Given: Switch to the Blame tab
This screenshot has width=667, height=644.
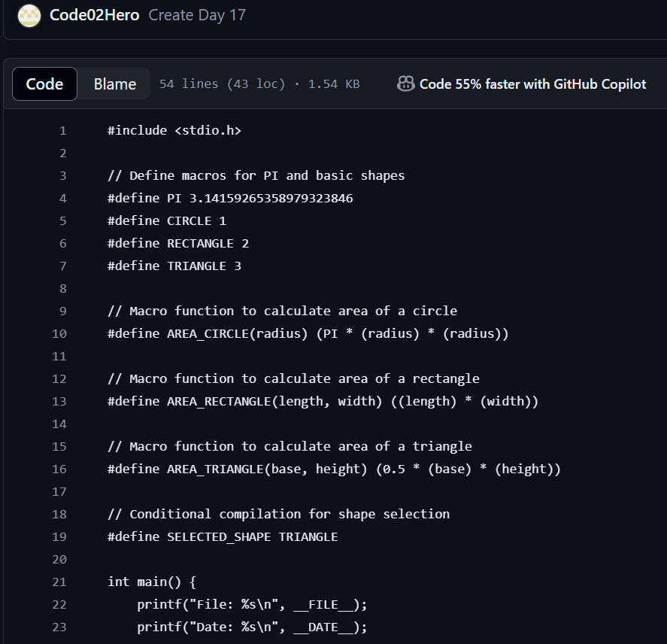Looking at the screenshot, I should [115, 84].
